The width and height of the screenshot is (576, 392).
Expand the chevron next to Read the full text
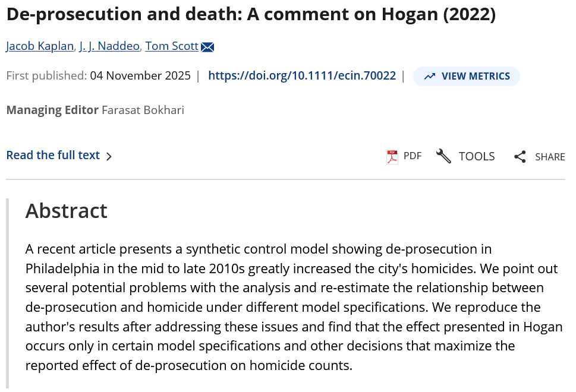click(109, 156)
